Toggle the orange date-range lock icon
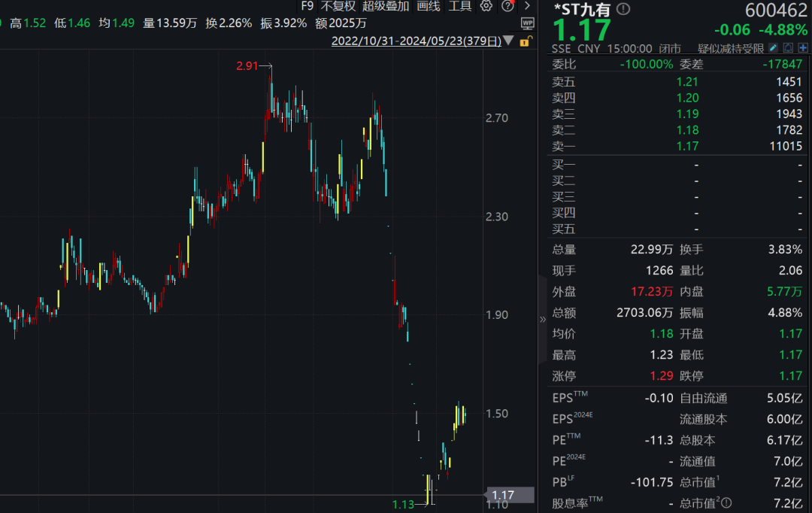Viewport: 812px width, 513px height. tap(526, 42)
